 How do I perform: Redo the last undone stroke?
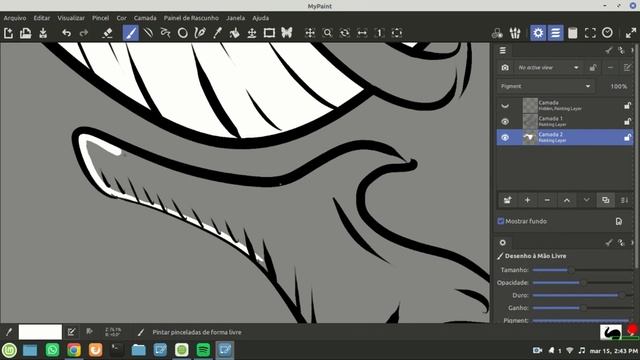click(84, 33)
